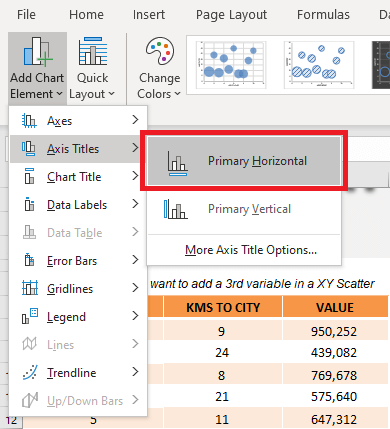Viewport: 390px width, 429px height.
Task: Click the Data Labels menu icon
Action: [x=29, y=204]
